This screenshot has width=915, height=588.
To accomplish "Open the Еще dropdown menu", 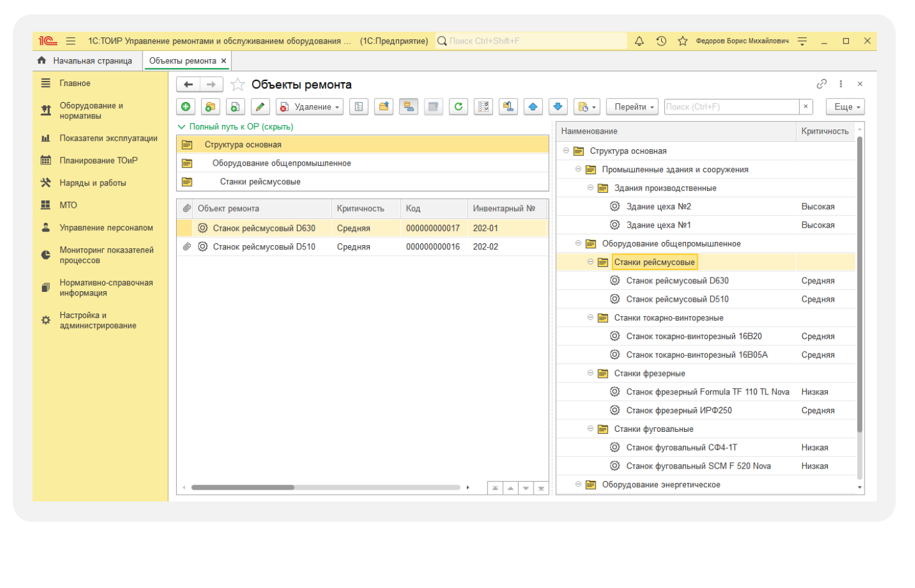I will click(x=846, y=107).
